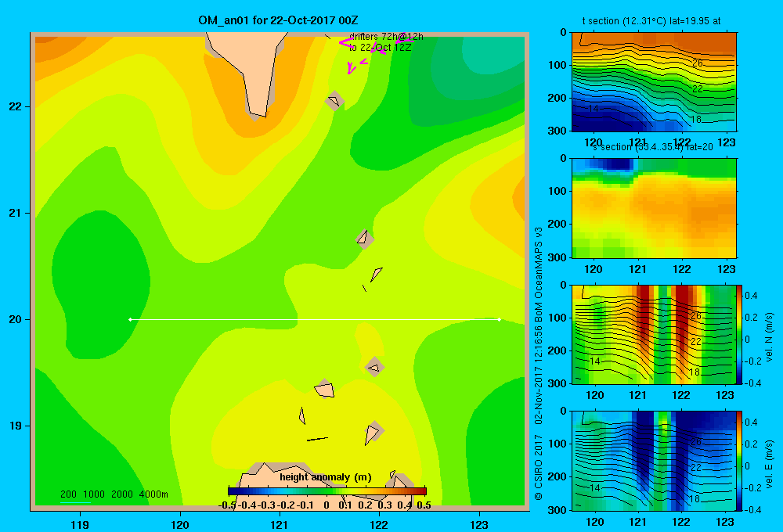
Task: Click the '0.4' tick on the vel. N color bar
Action: pyautogui.click(x=751, y=296)
